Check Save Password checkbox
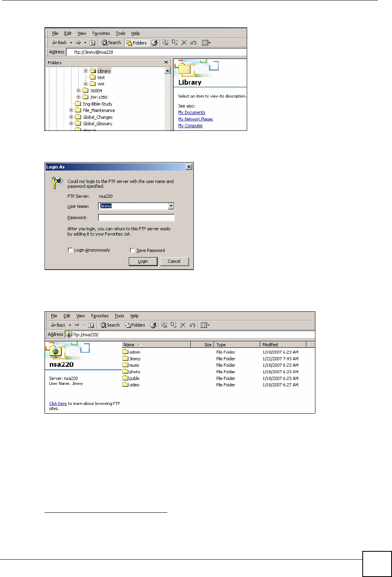Viewport: 392px width, 577px height. 132,250
